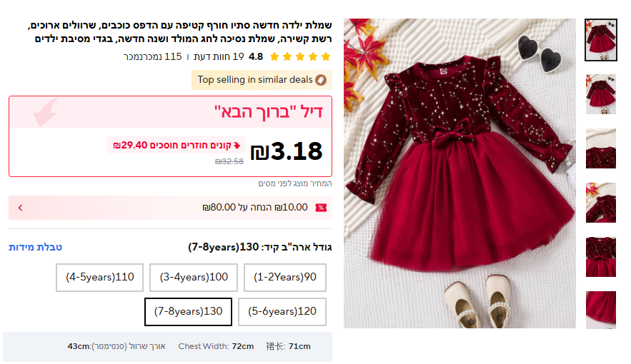The height and width of the screenshot is (364, 631).
Task: Open the 19 reviews link
Action: [219, 56]
